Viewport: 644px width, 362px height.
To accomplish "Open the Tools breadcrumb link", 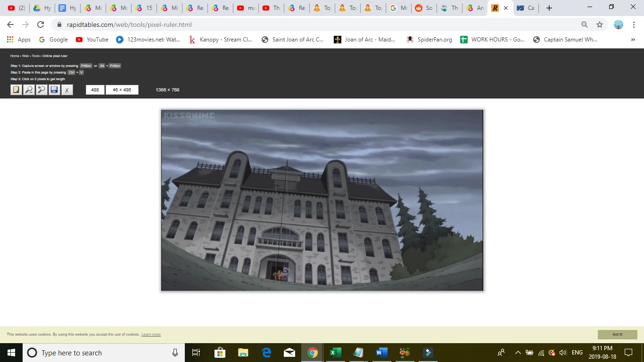I will tap(36, 56).
